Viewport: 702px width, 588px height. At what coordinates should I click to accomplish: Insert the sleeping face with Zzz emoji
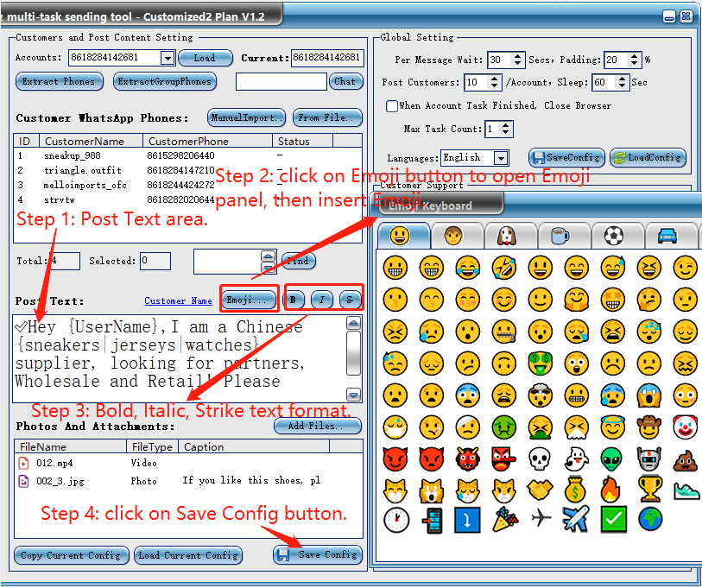click(648, 331)
